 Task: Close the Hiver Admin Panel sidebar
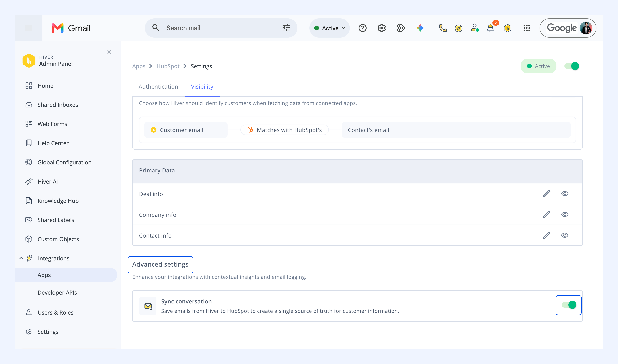(x=109, y=52)
